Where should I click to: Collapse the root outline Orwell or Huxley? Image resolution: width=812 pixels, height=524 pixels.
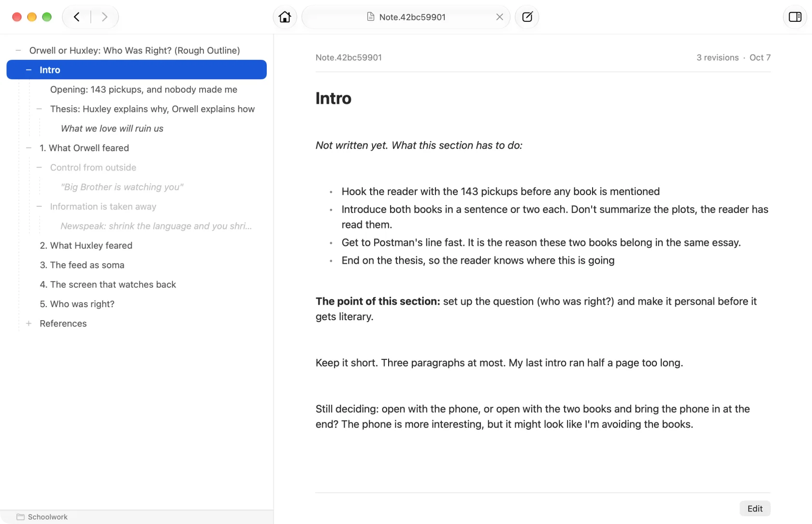(x=18, y=50)
